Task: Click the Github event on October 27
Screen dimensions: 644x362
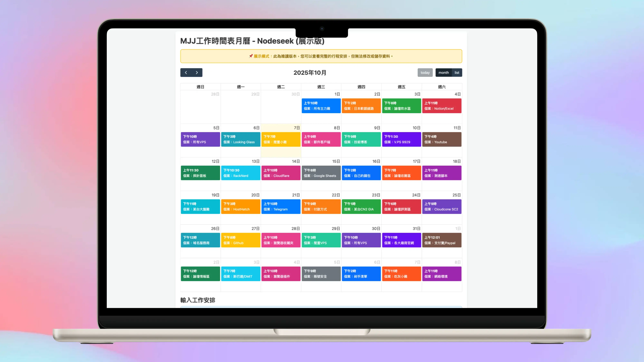Action: [241, 240]
